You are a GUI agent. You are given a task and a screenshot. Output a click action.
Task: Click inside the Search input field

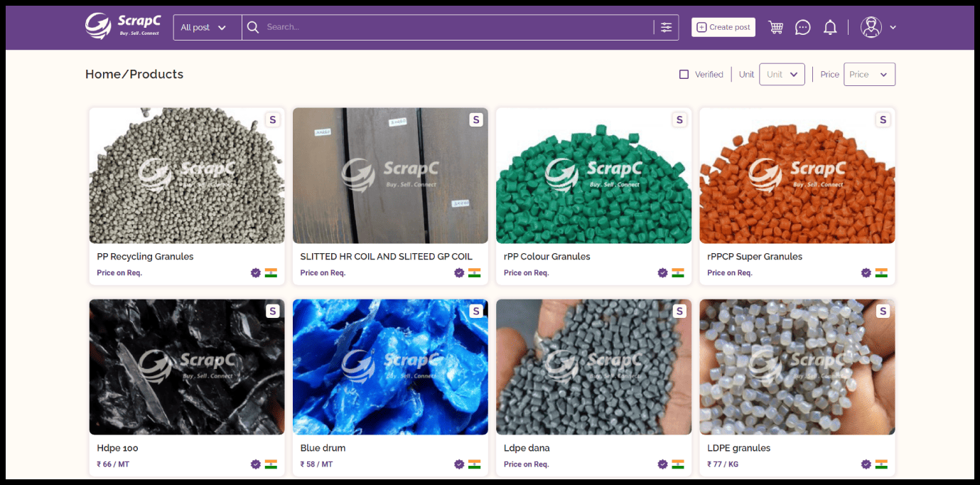(x=455, y=27)
